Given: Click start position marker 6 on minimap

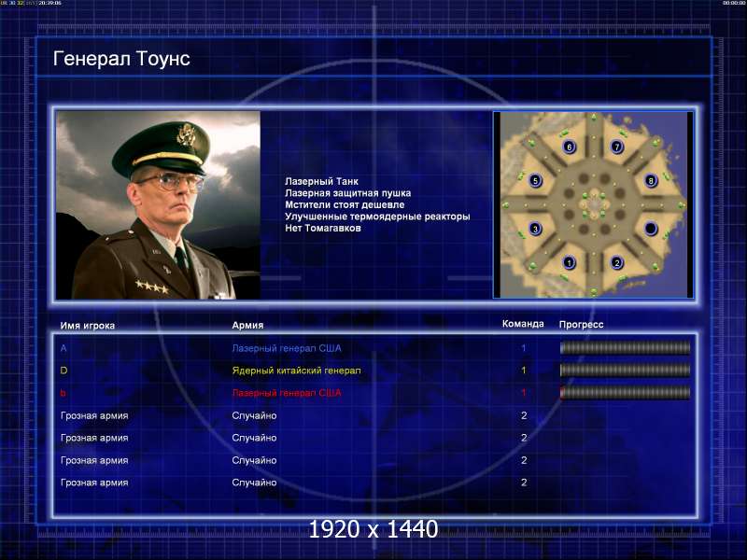Looking at the screenshot, I should coord(569,147).
